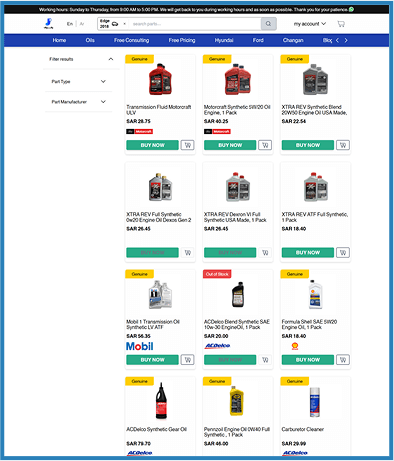Open the Free Consulting menu item

coord(131,40)
